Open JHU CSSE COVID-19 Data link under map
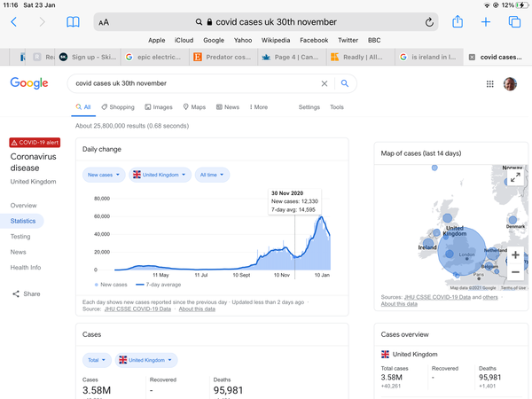The height and width of the screenshot is (399, 532). (x=437, y=297)
